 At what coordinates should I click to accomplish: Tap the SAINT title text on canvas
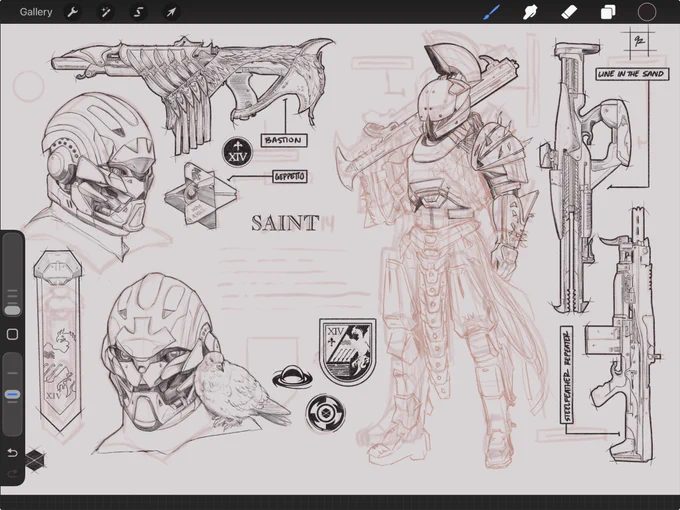(x=285, y=223)
